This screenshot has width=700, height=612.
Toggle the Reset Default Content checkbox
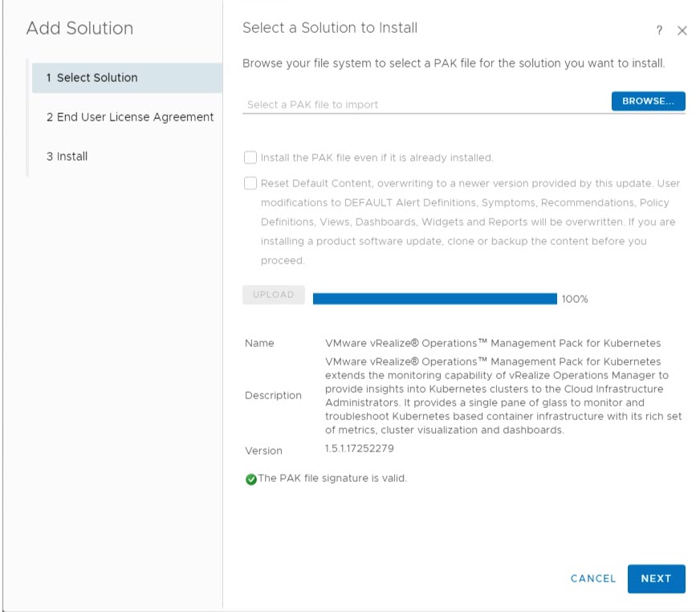[251, 183]
